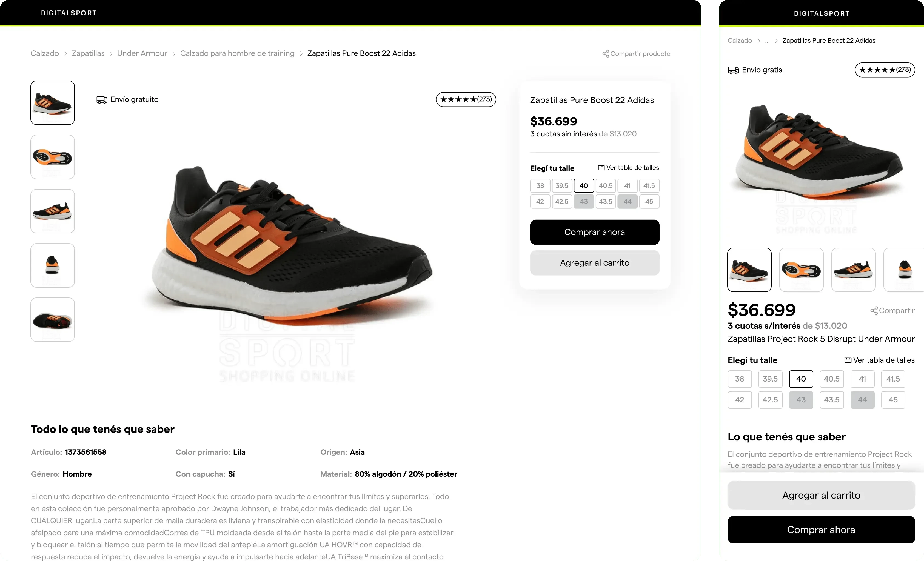Viewport: 924px width, 561px height.
Task: Click the delivery truck icon by Envío gratuito
Action: (102, 100)
